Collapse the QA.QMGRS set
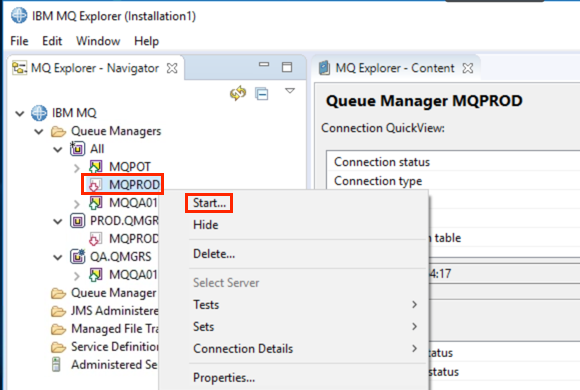Viewport: 580px width, 390px height. click(x=58, y=257)
